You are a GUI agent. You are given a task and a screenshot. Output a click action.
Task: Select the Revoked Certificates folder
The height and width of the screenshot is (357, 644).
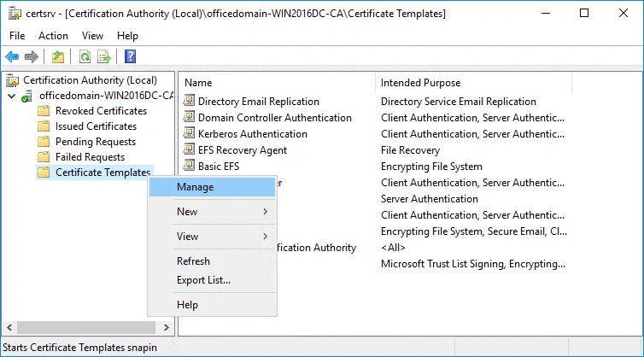pos(100,111)
